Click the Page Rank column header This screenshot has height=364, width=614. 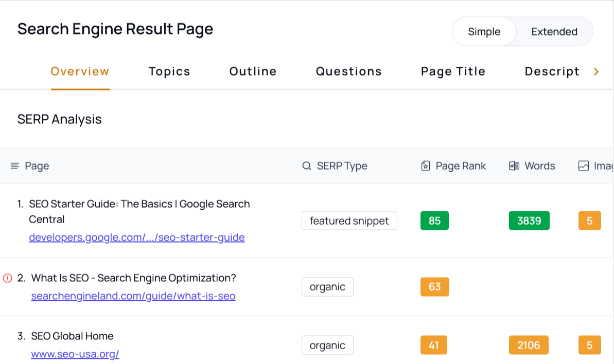point(461,166)
